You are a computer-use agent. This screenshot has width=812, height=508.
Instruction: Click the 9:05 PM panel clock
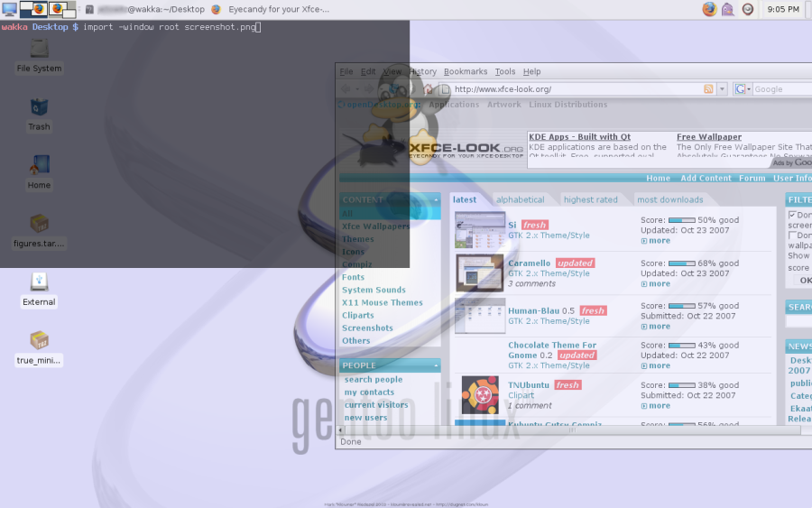[783, 9]
